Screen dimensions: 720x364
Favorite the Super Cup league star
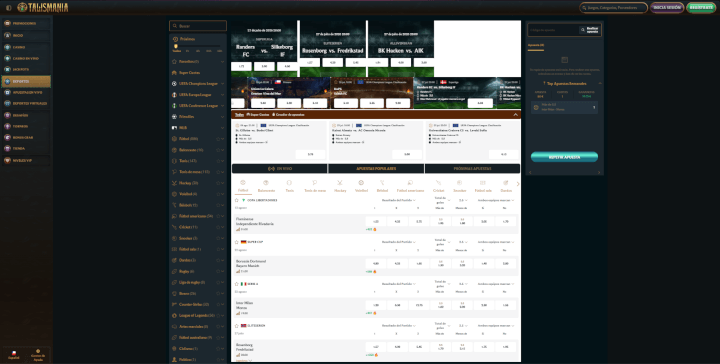237,242
